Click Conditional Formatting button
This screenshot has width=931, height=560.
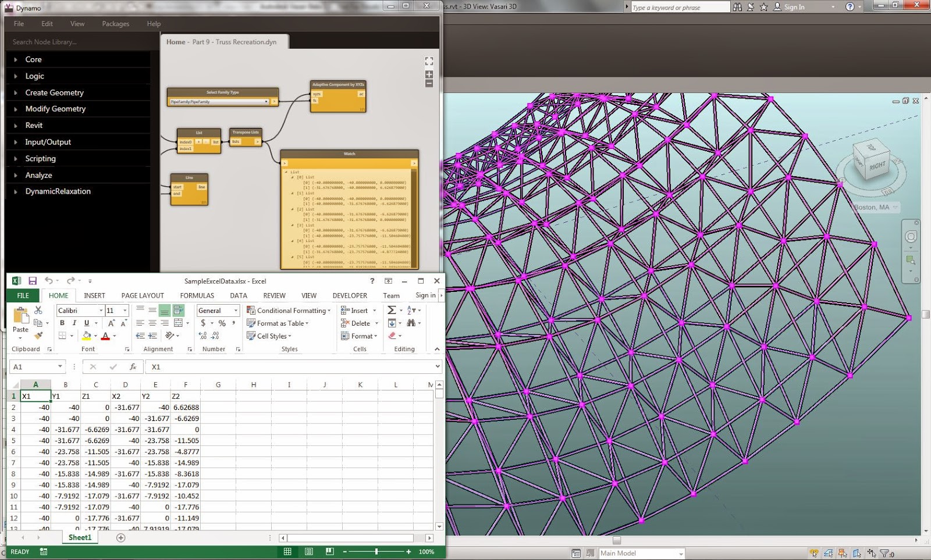point(289,310)
